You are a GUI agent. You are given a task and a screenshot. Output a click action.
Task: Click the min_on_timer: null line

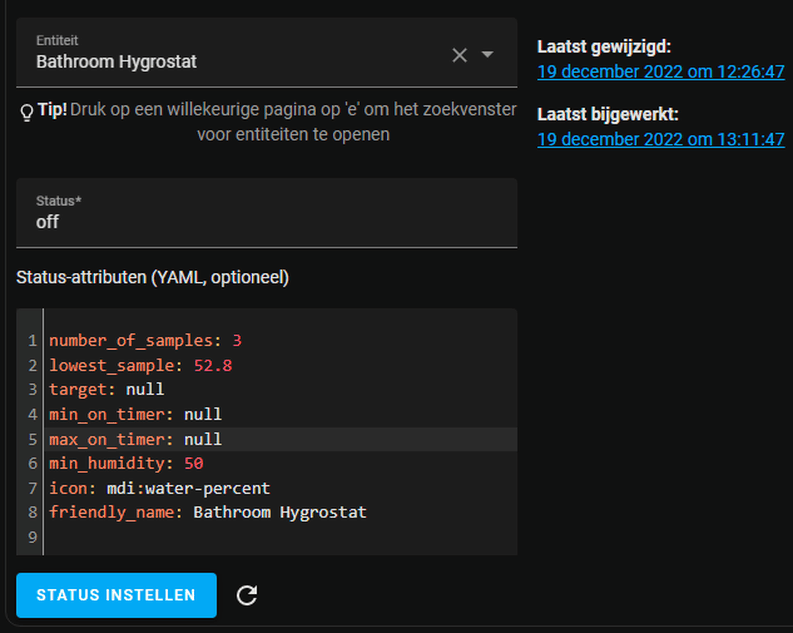click(136, 415)
